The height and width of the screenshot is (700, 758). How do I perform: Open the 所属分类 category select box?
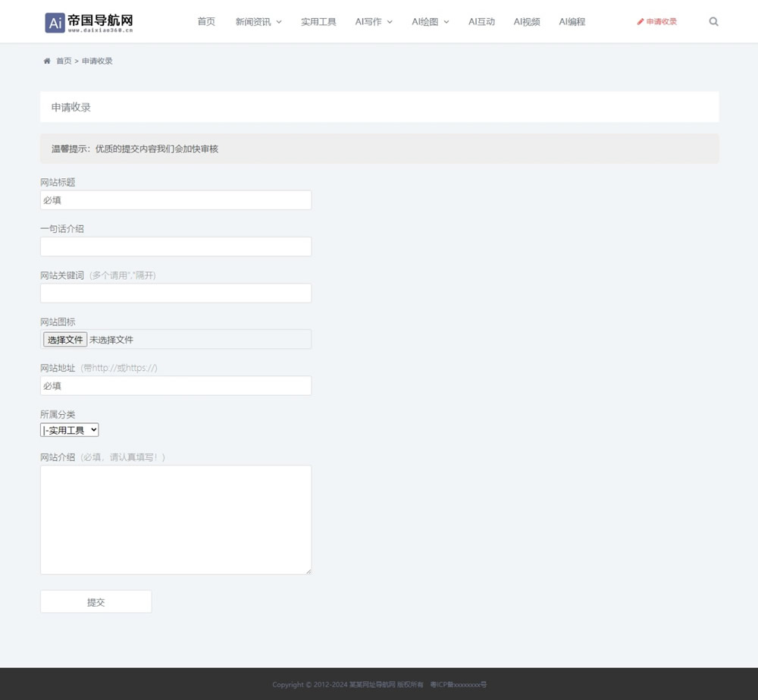tap(70, 430)
